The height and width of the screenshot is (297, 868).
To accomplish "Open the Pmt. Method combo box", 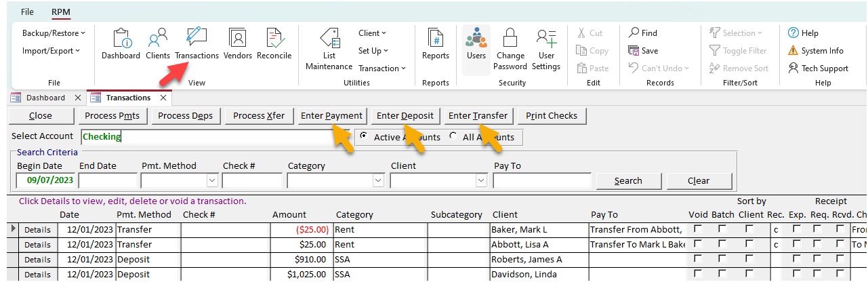I will pyautogui.click(x=212, y=181).
